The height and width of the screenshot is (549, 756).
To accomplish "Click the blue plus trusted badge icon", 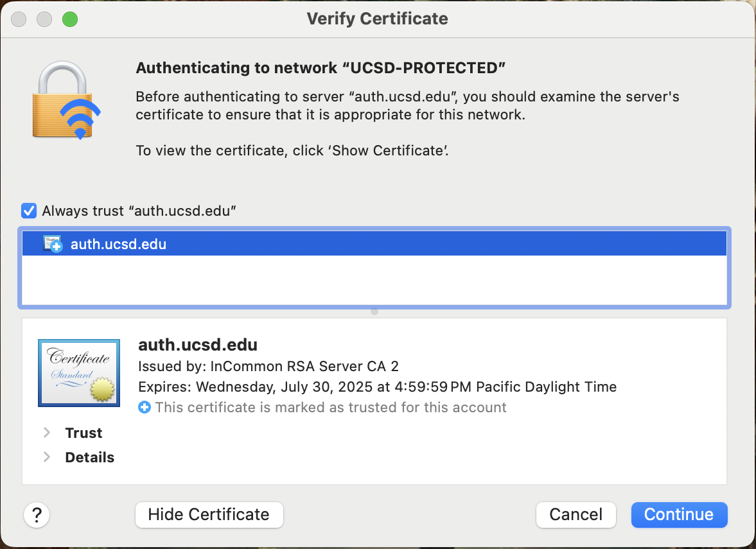I will click(x=144, y=407).
